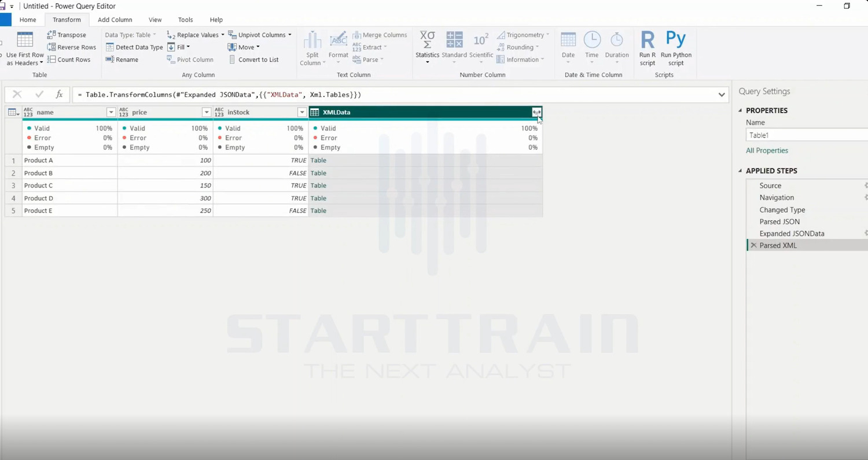Screen dimensions: 868x460
Task: Click the Count Rows icon
Action: coord(52,60)
